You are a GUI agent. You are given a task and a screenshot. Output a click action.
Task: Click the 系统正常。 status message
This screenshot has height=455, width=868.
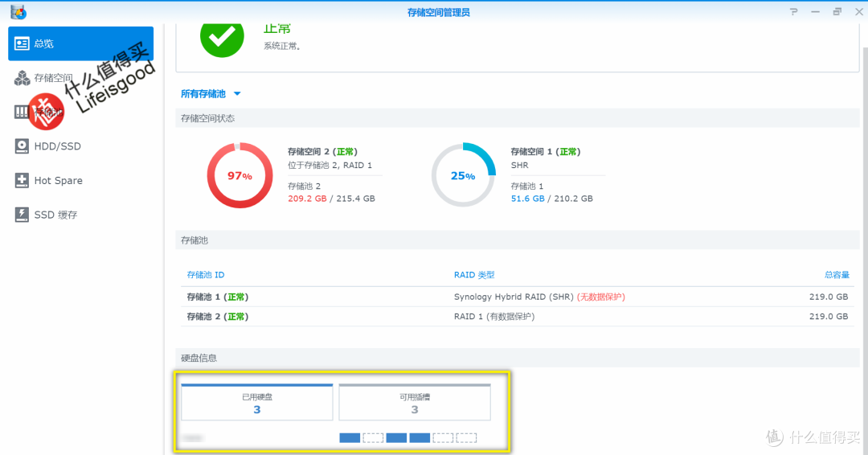pyautogui.click(x=282, y=47)
